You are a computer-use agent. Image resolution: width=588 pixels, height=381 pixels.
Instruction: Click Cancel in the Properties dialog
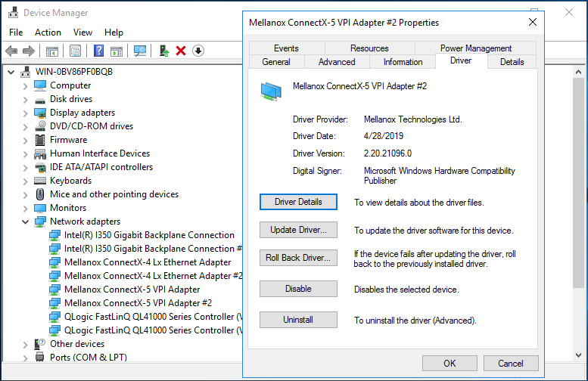(510, 364)
